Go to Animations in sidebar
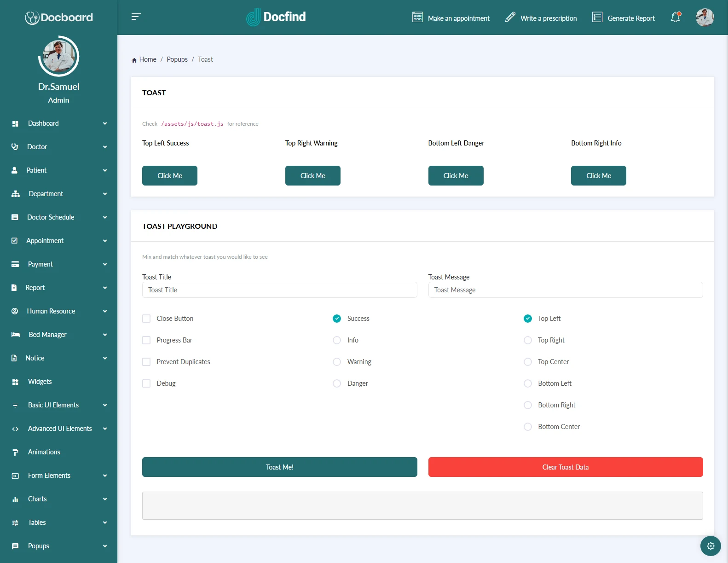 44,452
